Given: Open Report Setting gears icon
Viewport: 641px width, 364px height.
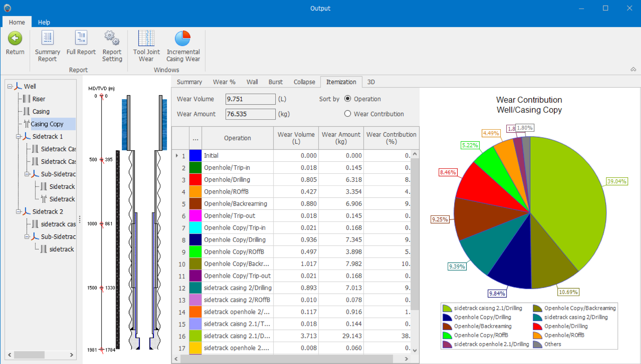Looking at the screenshot, I should (x=112, y=38).
